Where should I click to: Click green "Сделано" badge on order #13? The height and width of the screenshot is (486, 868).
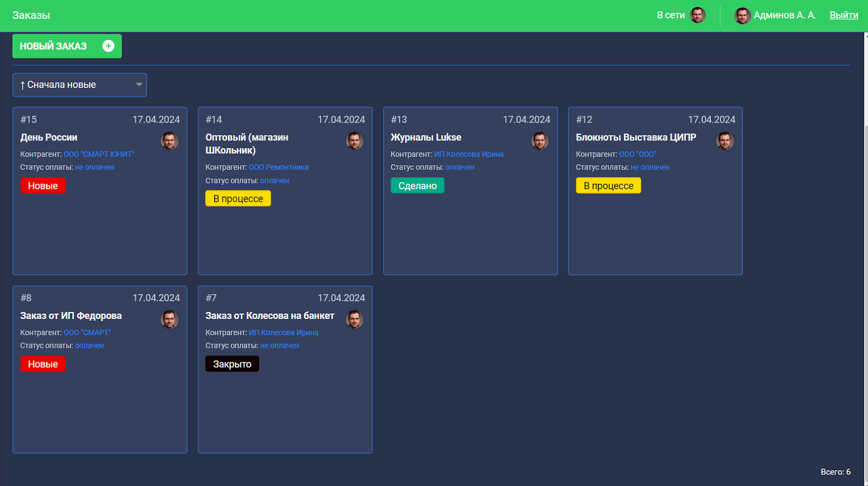click(x=417, y=186)
